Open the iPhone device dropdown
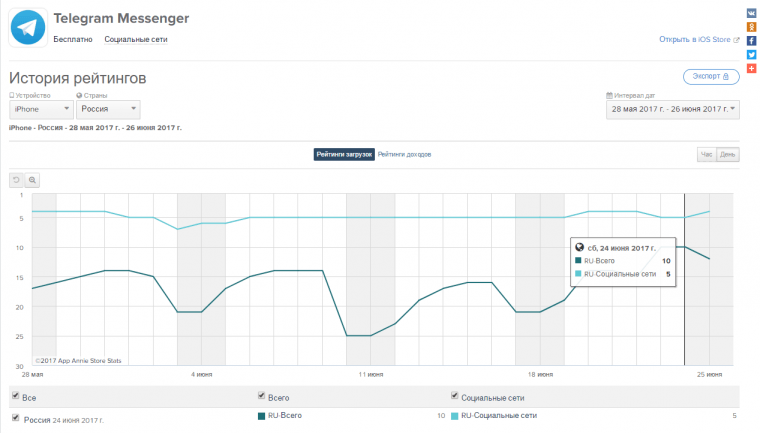 pyautogui.click(x=41, y=109)
